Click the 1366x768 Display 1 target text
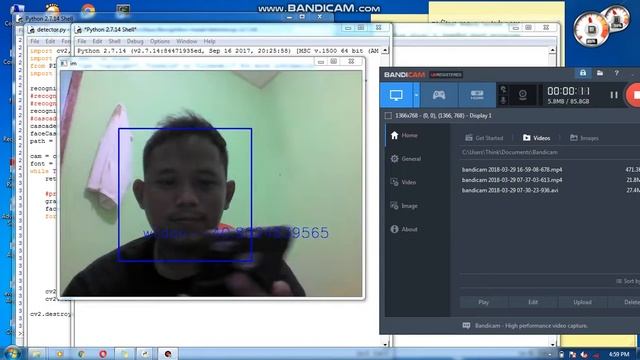This screenshot has height=360, width=640. [443, 116]
